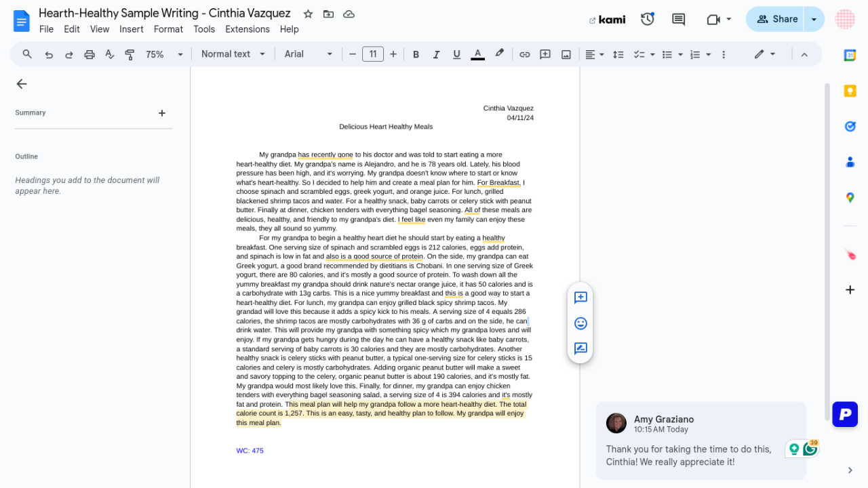This screenshot has width=868, height=488.
Task: Show all comments icon
Action: point(678,19)
